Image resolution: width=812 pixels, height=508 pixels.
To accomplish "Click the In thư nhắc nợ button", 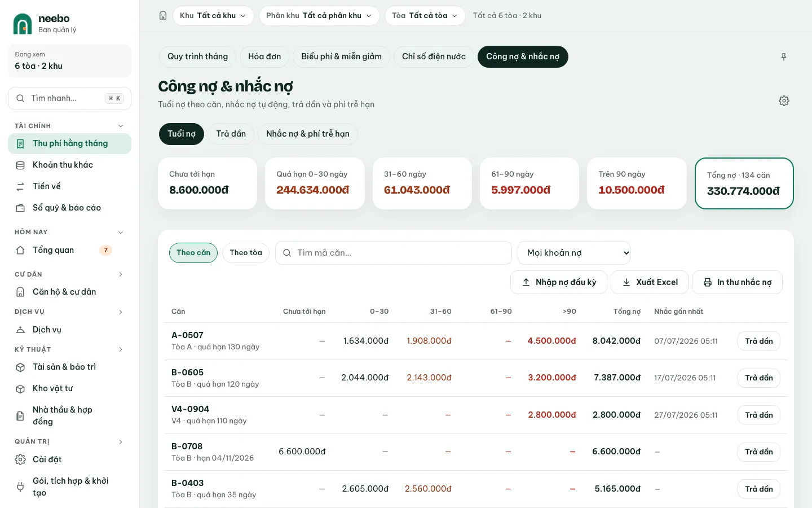I will [x=737, y=282].
